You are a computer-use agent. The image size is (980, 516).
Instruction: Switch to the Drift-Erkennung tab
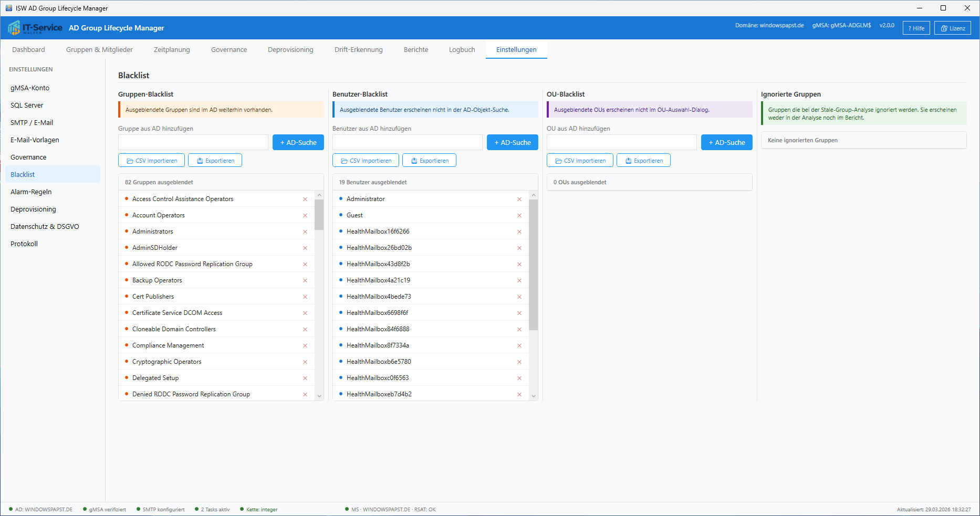pyautogui.click(x=358, y=49)
